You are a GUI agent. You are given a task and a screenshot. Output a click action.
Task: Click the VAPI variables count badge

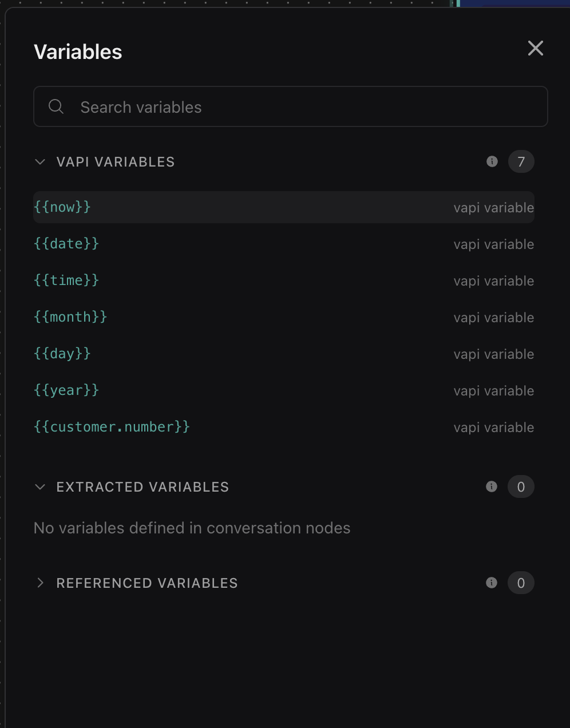tap(521, 162)
